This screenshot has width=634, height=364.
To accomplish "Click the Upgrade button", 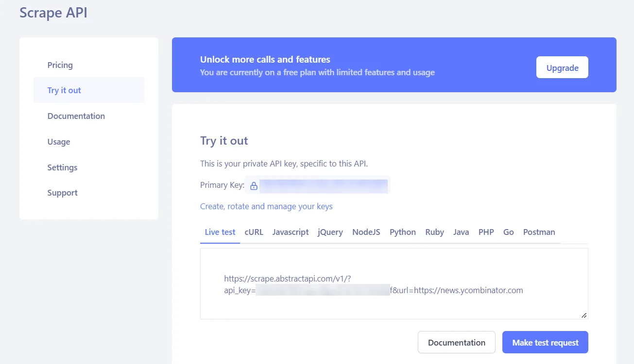I will [x=562, y=67].
